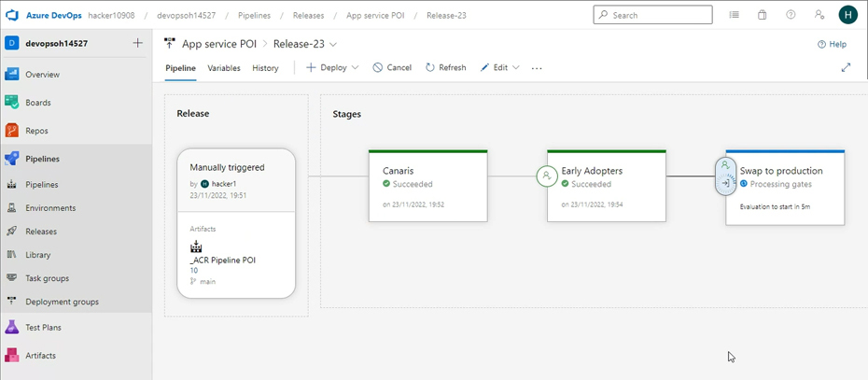Add new item with plus icon beside devopsoh14527
Viewport: 868px width, 380px height.
point(138,43)
